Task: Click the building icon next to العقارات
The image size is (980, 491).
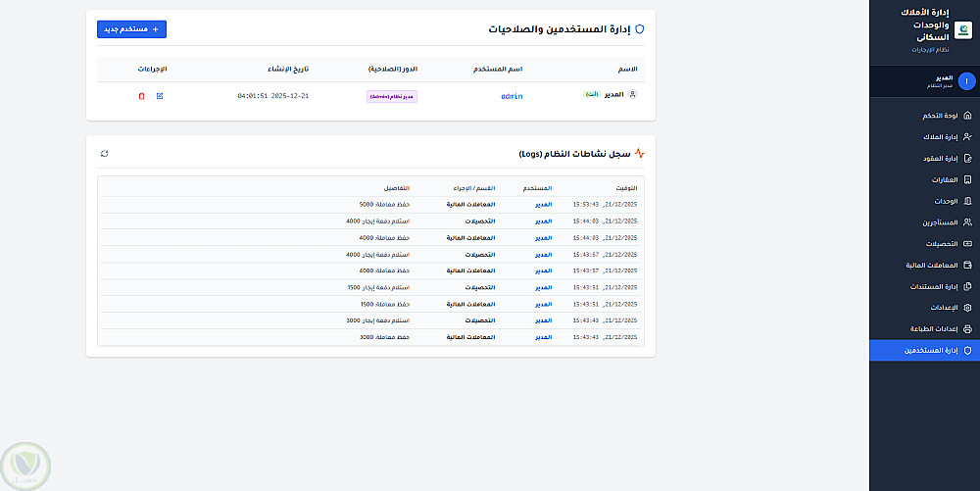Action: click(968, 179)
